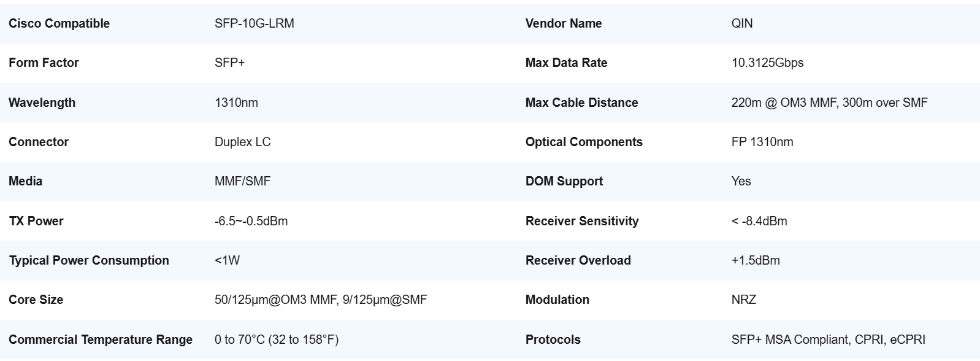Select the 220m @ OM3 MMF distance text
Viewport: 980px width, 361px height.
coord(784,103)
